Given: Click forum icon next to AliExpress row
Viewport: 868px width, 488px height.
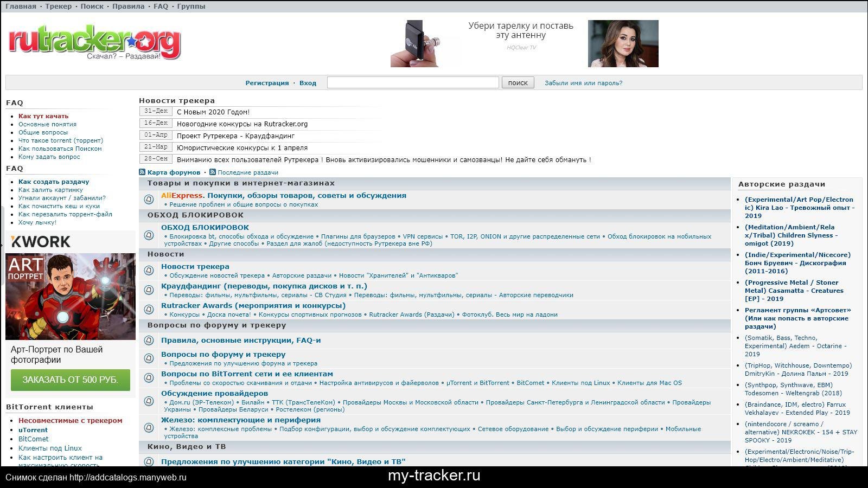Looking at the screenshot, I should (149, 200).
